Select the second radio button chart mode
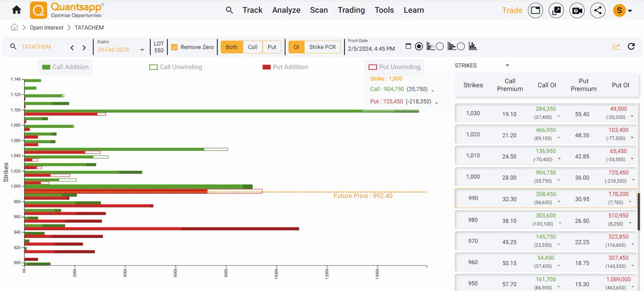The width and height of the screenshot is (644, 291). [440, 47]
